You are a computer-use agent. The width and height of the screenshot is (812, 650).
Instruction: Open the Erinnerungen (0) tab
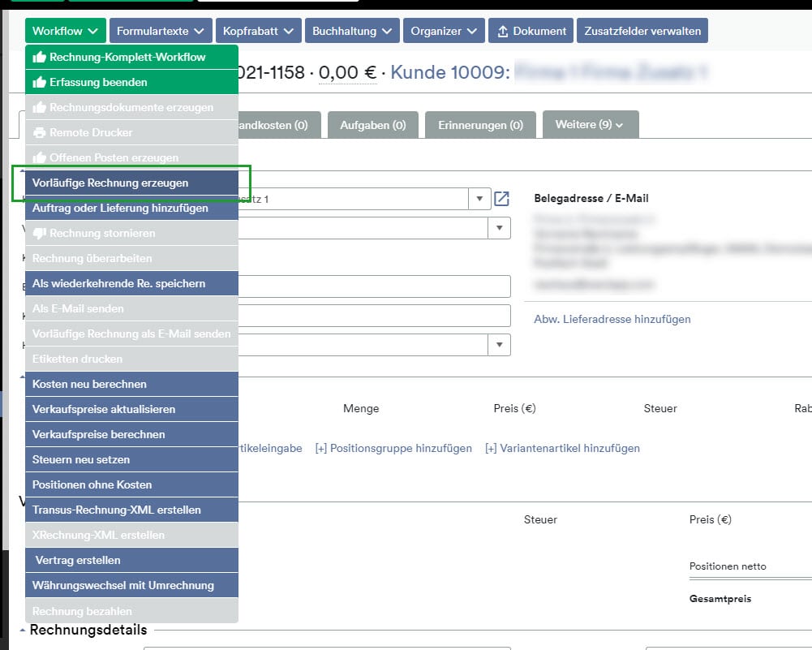pos(480,126)
